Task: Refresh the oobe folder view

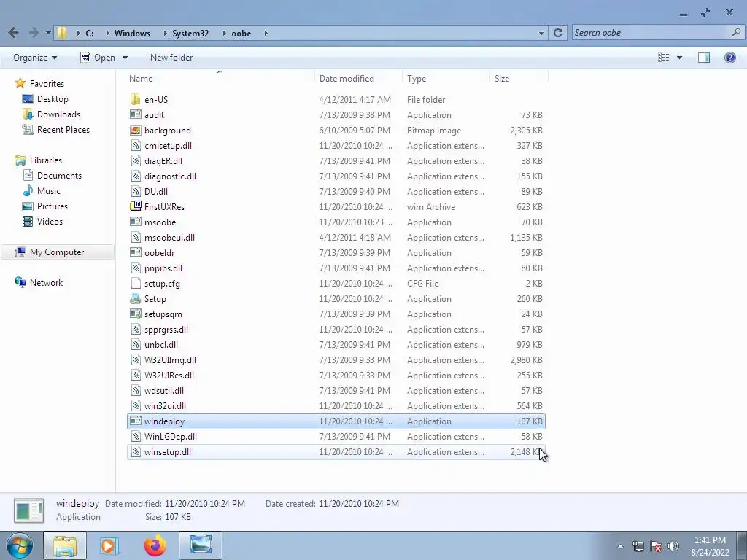Action: (x=558, y=33)
